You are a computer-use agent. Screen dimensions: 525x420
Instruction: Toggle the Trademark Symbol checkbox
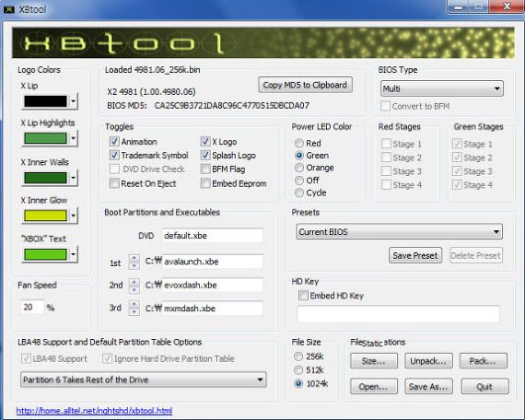pos(114,155)
